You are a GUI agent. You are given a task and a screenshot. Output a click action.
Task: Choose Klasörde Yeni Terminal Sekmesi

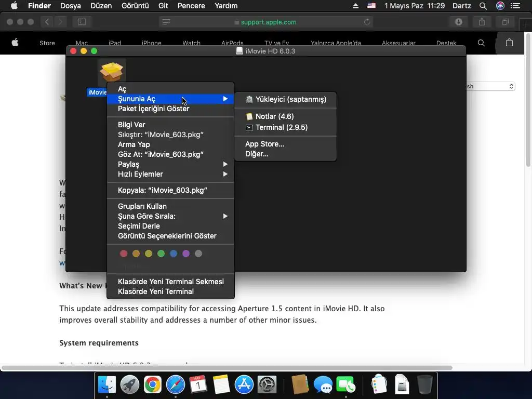coord(170,282)
